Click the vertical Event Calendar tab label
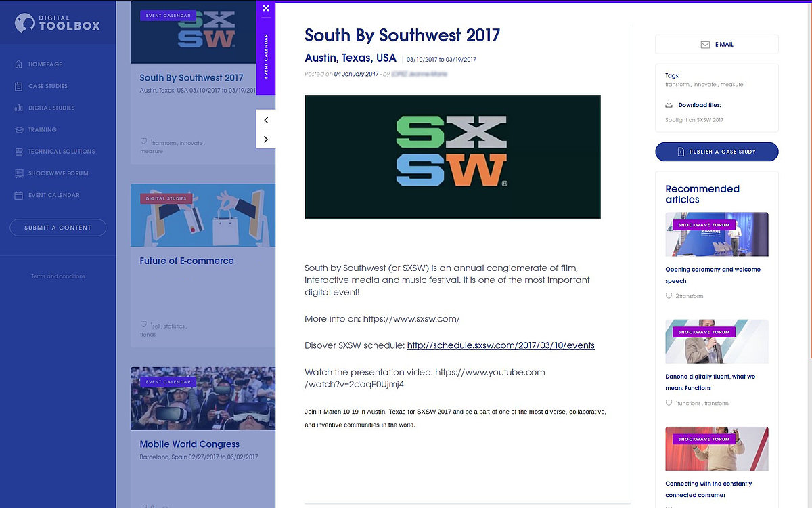 [x=266, y=56]
